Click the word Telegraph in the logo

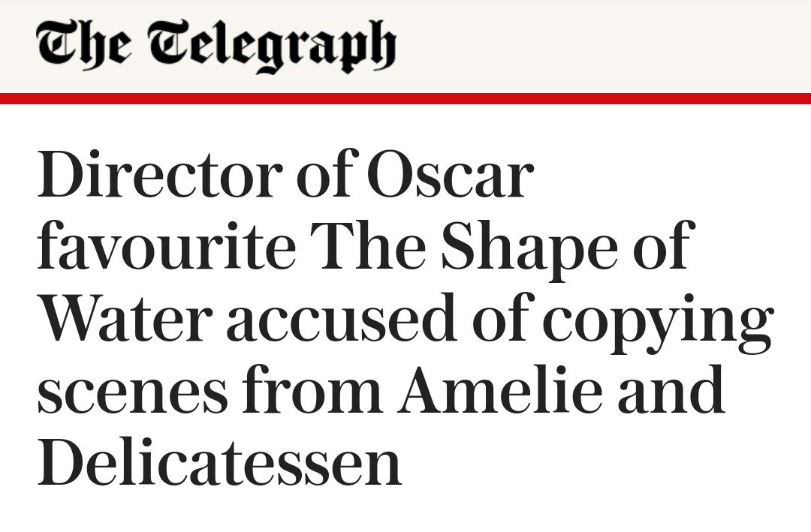pos(273,46)
